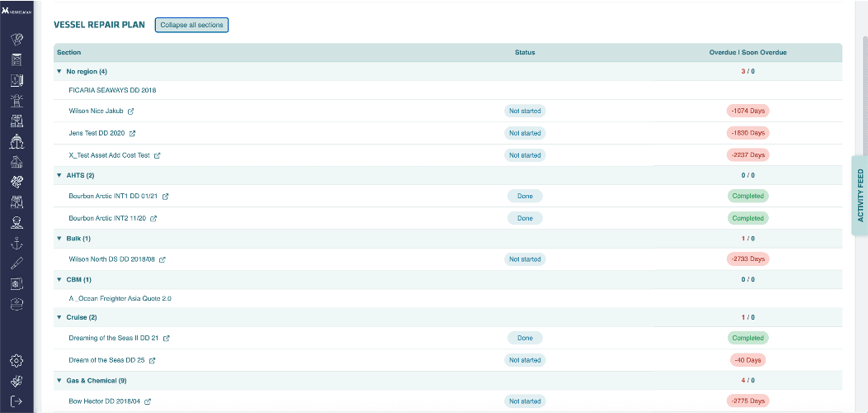Collapse the Cruise (2) section
Screen dimensions: 868x413
tap(59, 318)
